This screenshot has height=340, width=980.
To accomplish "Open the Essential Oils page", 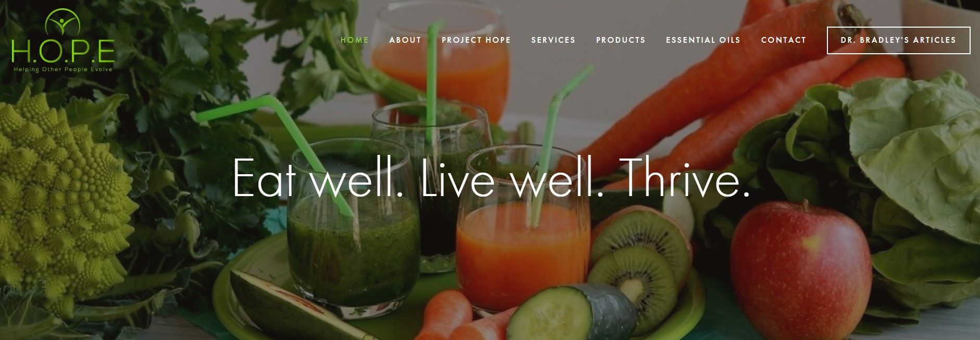I will [703, 40].
